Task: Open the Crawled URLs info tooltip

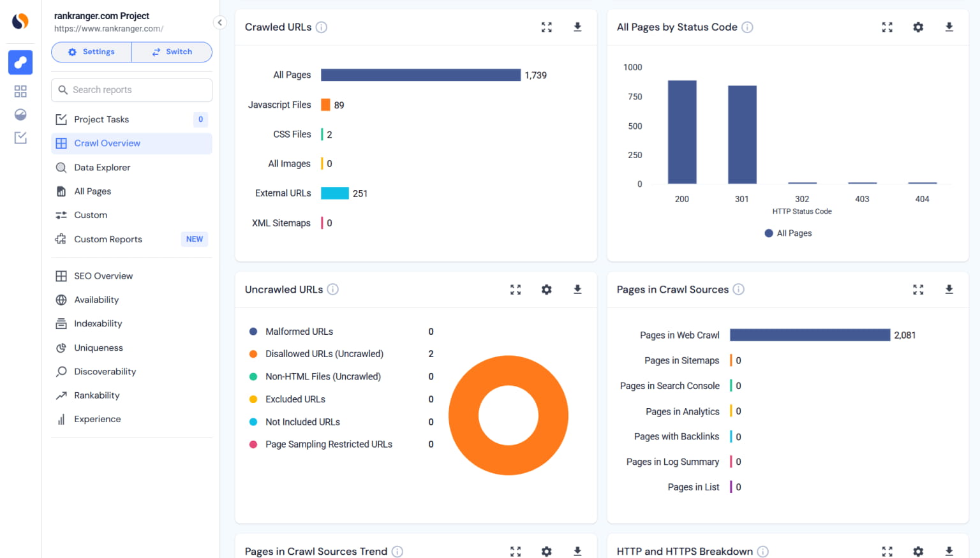Action: 322,27
